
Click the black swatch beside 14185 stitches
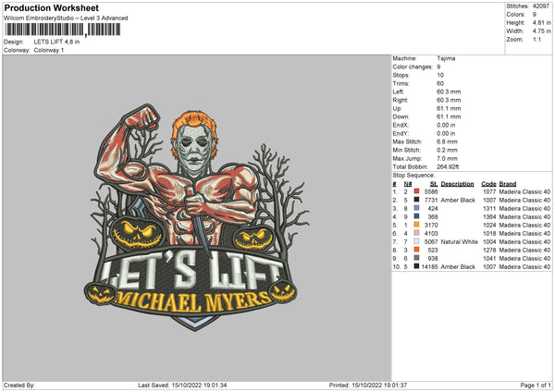click(416, 266)
